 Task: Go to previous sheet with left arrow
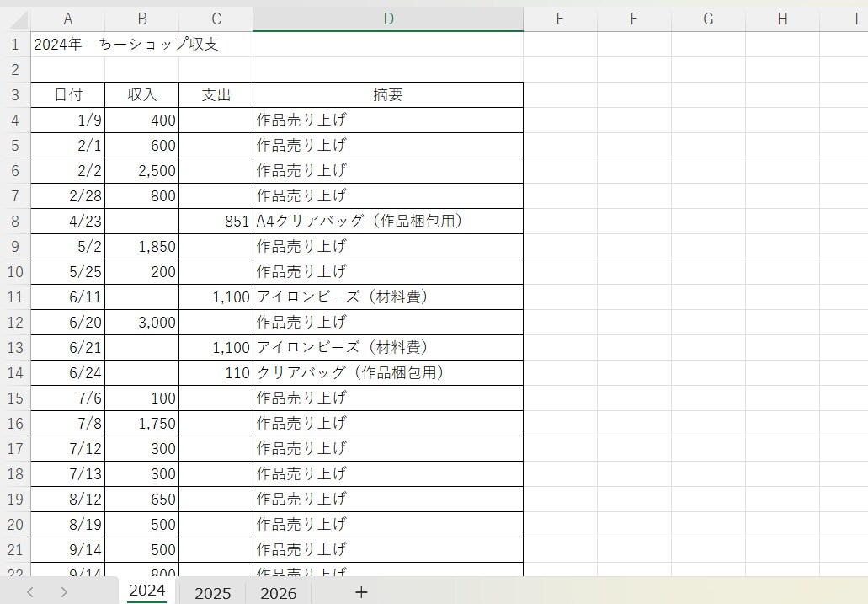pyautogui.click(x=30, y=592)
